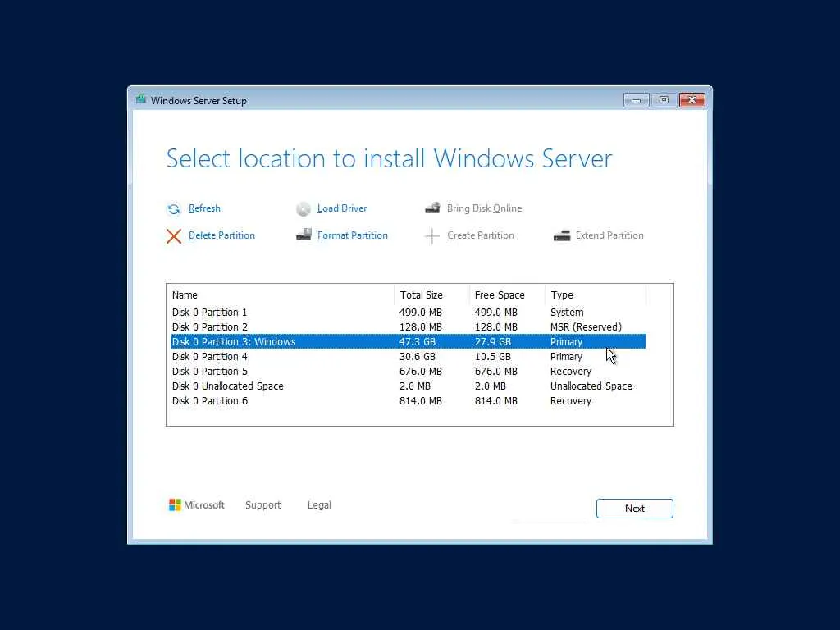Click the Extend Partition label
Screen dimensions: 840x630
[609, 235]
